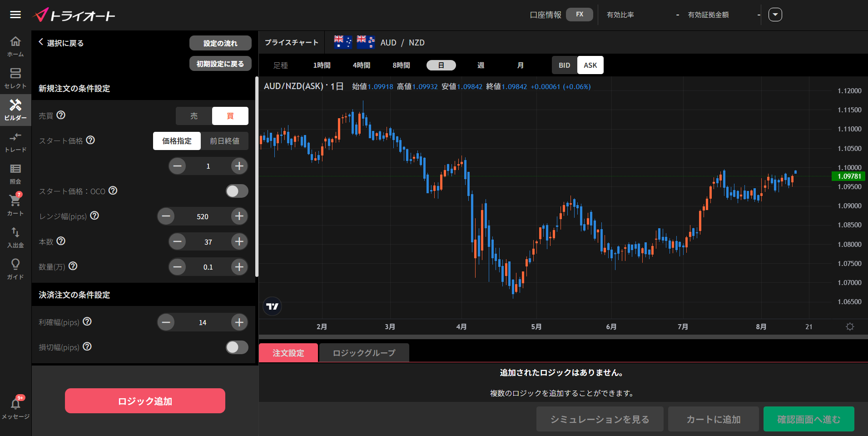868x436 pixels.
Task: Open Guide lightbulb icon
Action: point(15,269)
